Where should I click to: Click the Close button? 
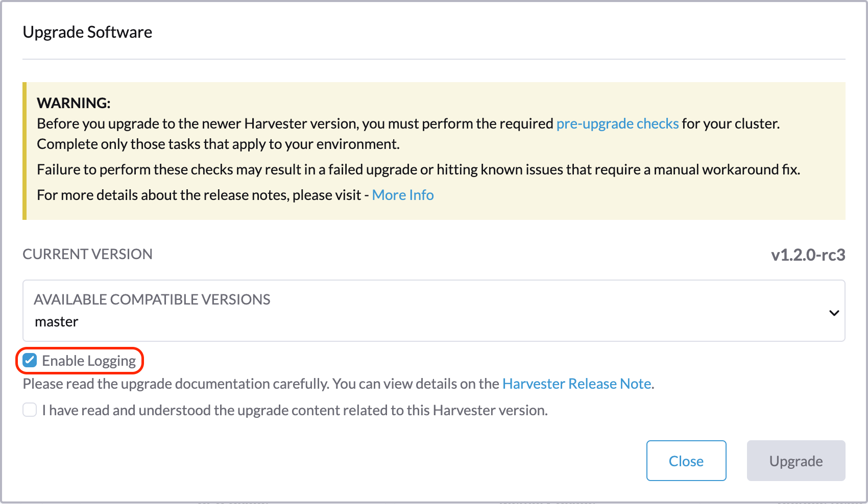tap(686, 461)
